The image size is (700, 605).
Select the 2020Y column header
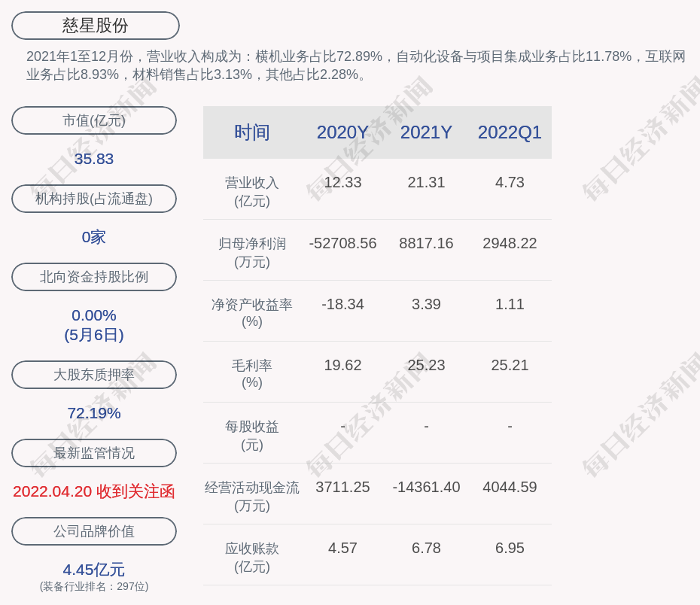(342, 132)
